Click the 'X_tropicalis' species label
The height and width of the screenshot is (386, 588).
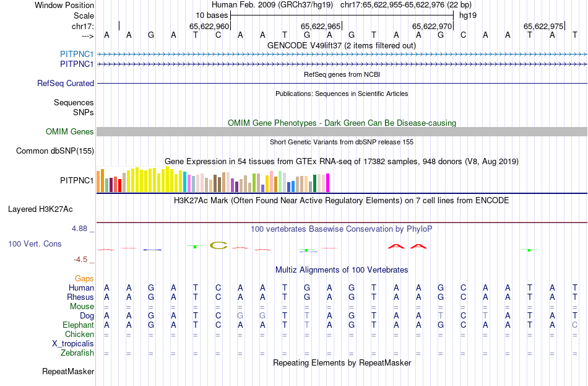73,344
